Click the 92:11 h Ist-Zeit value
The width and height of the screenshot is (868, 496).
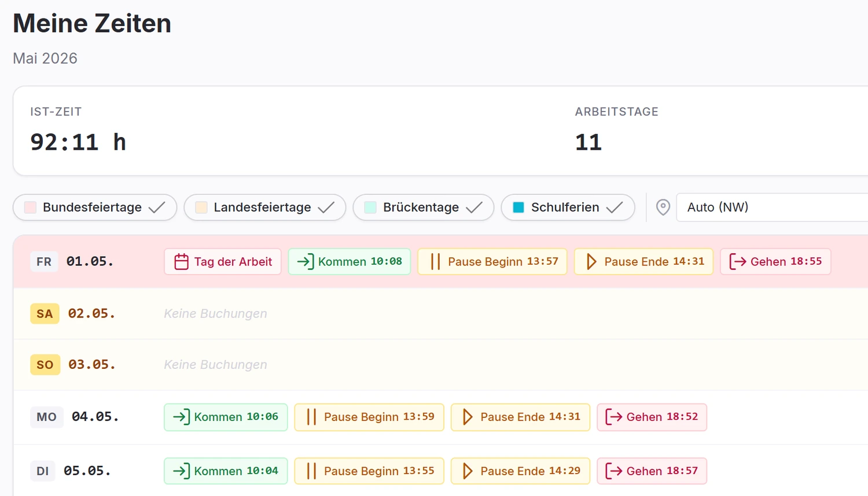point(78,142)
